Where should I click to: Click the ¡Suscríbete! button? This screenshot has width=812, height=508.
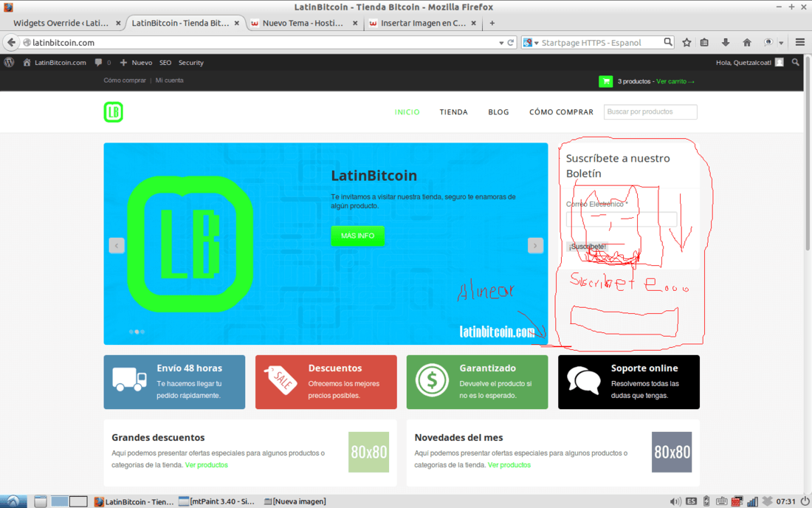(587, 247)
